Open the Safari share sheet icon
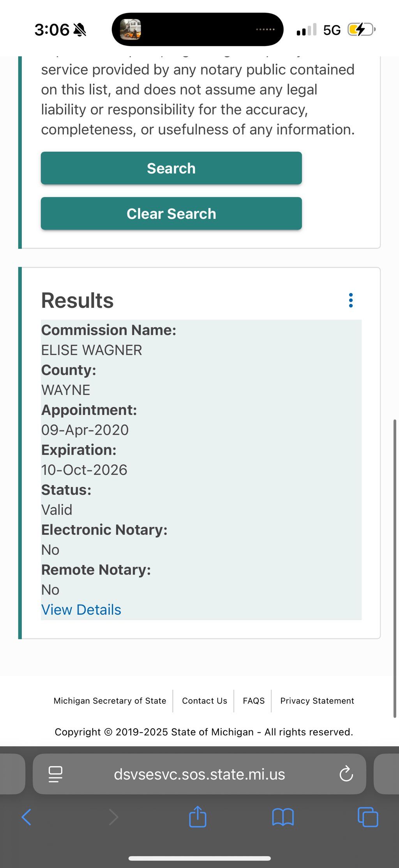 click(x=198, y=817)
